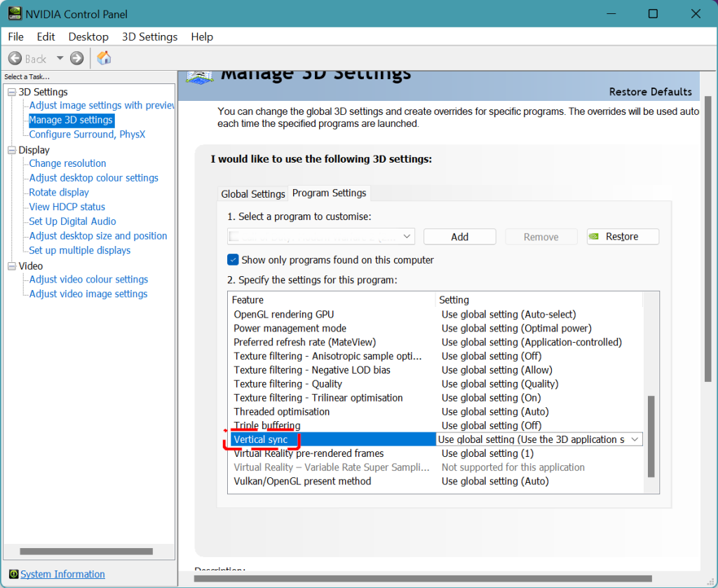Open Adjust desktop size and position
This screenshot has width=718, height=588.
(x=98, y=235)
